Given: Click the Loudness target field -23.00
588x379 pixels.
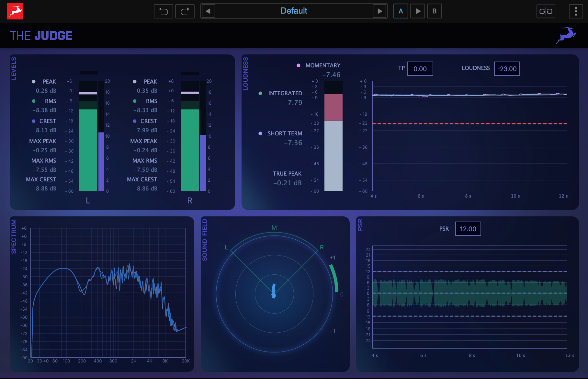Looking at the screenshot, I should pos(507,69).
